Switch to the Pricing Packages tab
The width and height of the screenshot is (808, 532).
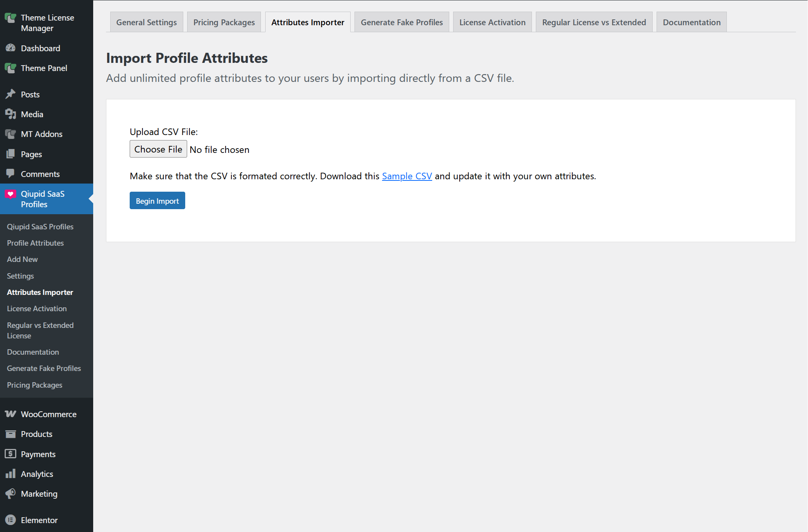(x=224, y=23)
